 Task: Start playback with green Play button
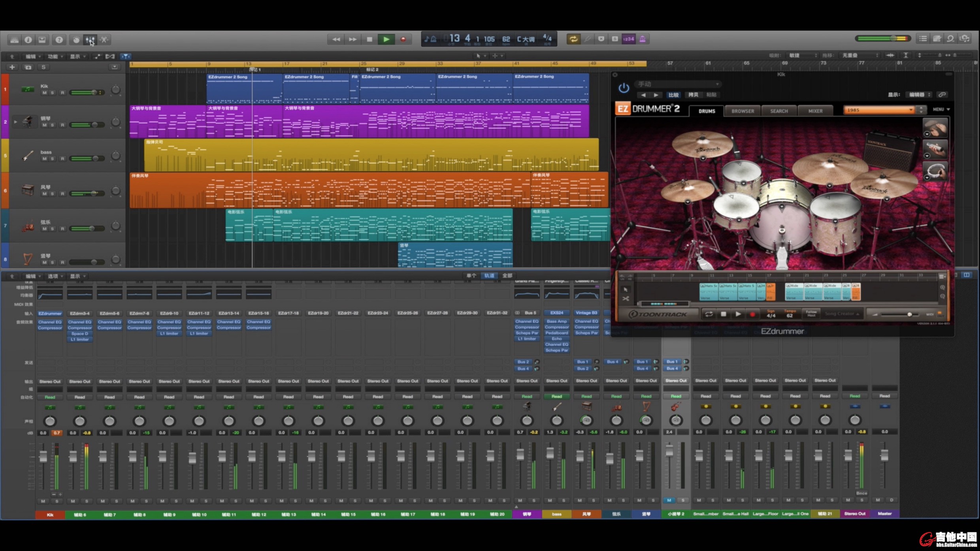coord(386,39)
